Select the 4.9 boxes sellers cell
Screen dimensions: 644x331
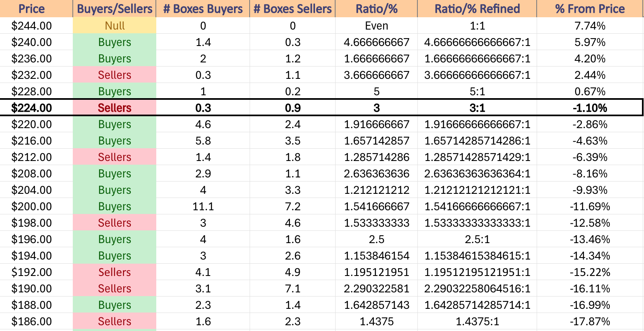(x=292, y=272)
